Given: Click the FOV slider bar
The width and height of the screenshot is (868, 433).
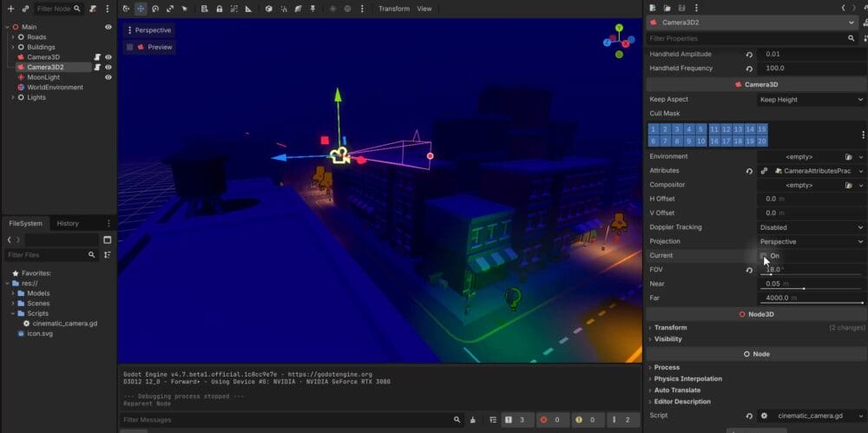Looking at the screenshot, I should (811, 275).
